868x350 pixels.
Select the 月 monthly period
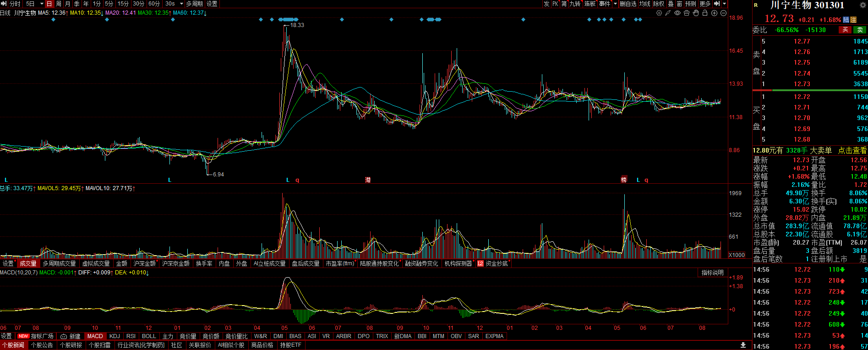[68, 4]
